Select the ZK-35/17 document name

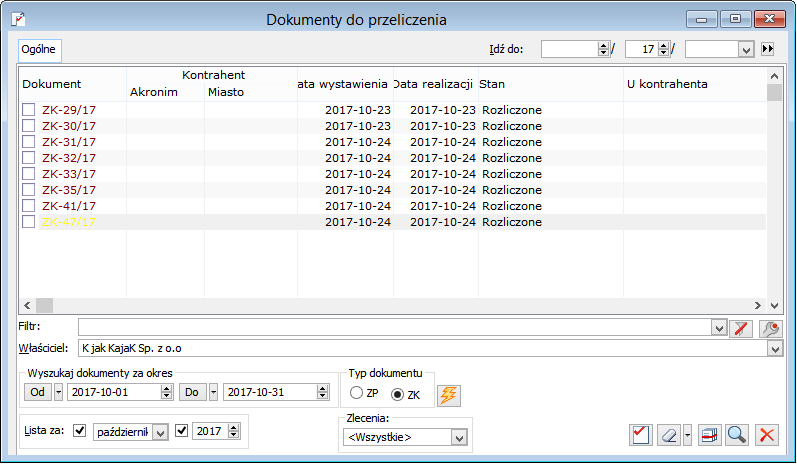69,190
